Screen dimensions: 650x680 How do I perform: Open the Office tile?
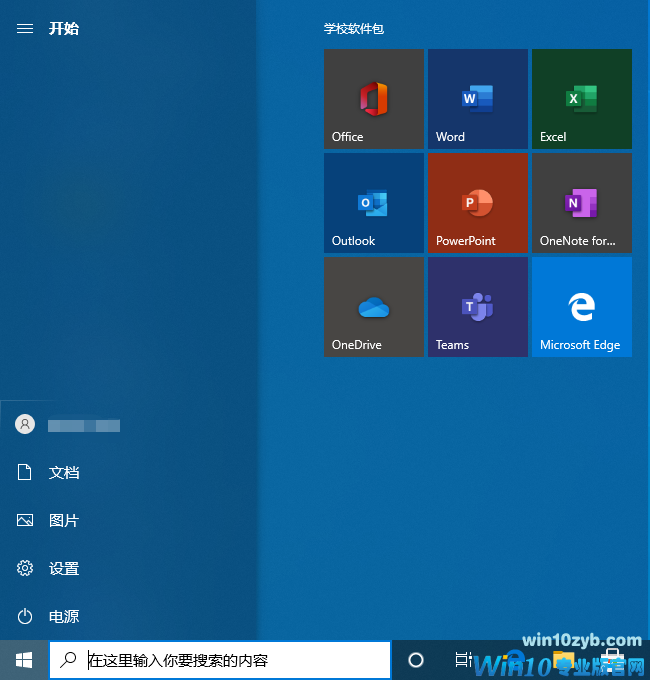pyautogui.click(x=373, y=99)
